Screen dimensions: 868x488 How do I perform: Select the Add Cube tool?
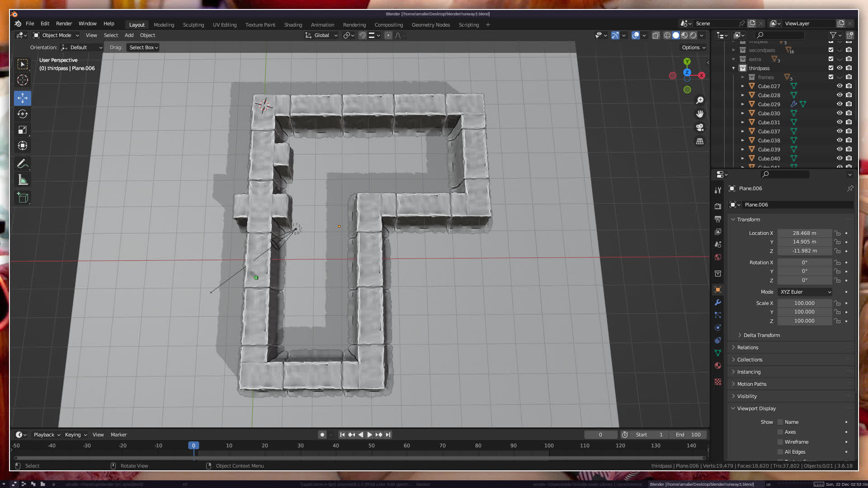tap(23, 197)
